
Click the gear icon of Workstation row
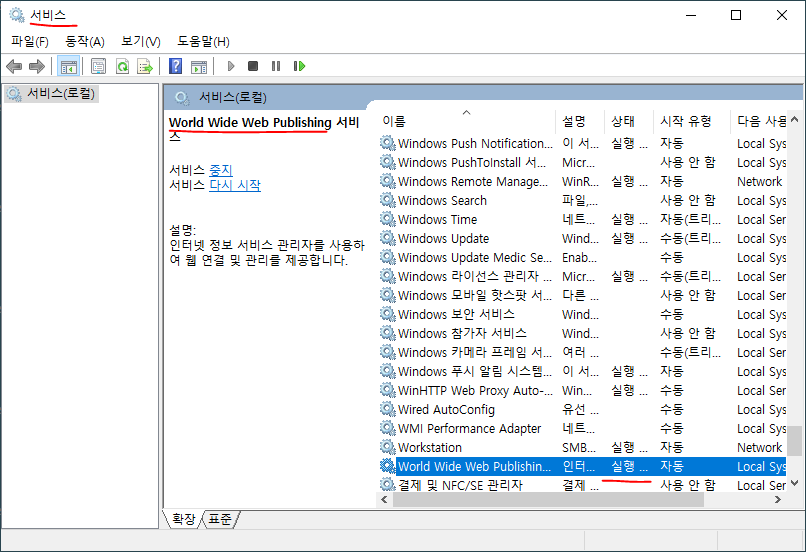388,447
